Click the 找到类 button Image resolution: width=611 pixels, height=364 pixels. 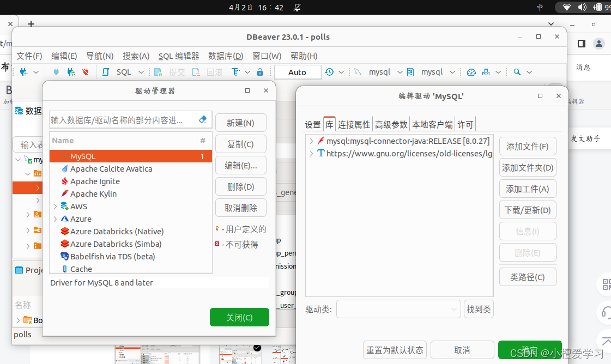click(x=479, y=309)
